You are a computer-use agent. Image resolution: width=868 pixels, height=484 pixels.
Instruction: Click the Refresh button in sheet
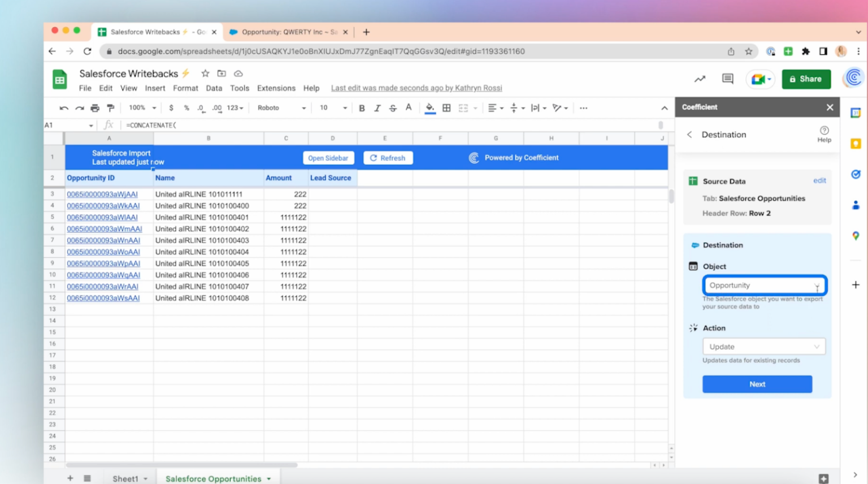388,158
